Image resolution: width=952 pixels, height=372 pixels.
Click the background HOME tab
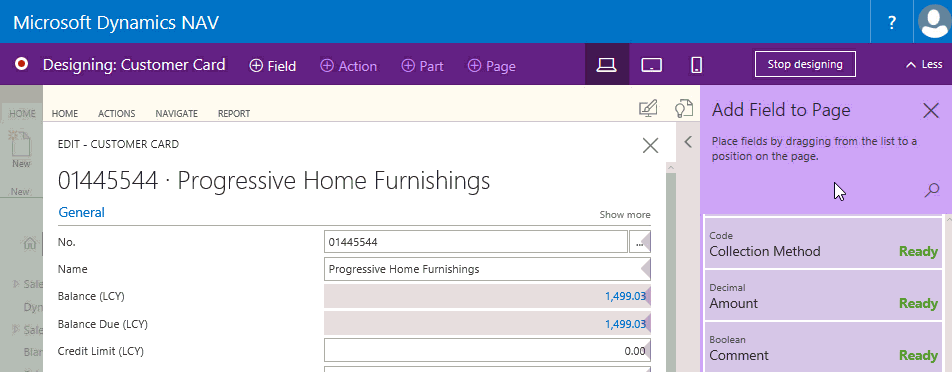click(x=22, y=113)
